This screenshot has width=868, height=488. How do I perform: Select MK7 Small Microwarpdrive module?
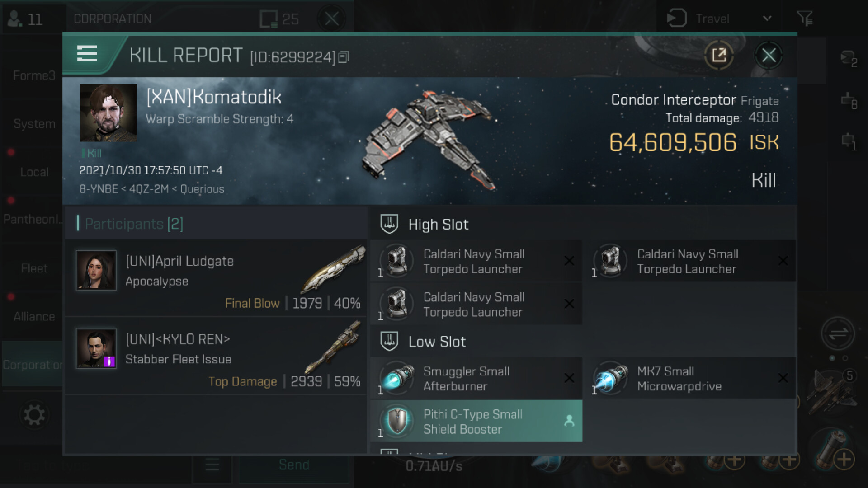689,378
